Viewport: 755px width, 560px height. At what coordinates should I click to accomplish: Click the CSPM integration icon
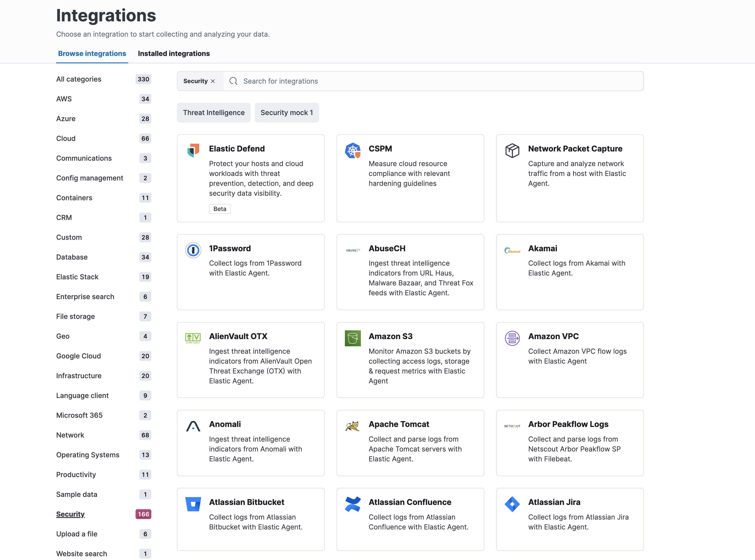[353, 151]
